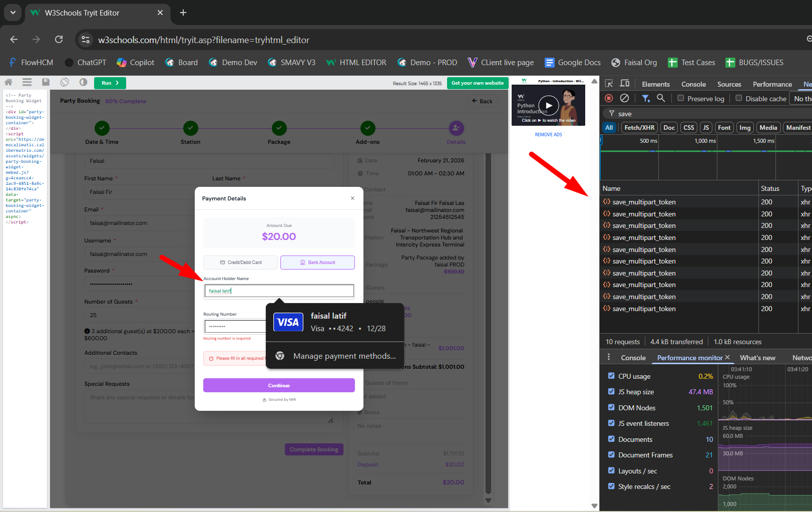Open Manage payment methods in autofill popup
Image resolution: width=812 pixels, height=512 pixels.
(335, 356)
